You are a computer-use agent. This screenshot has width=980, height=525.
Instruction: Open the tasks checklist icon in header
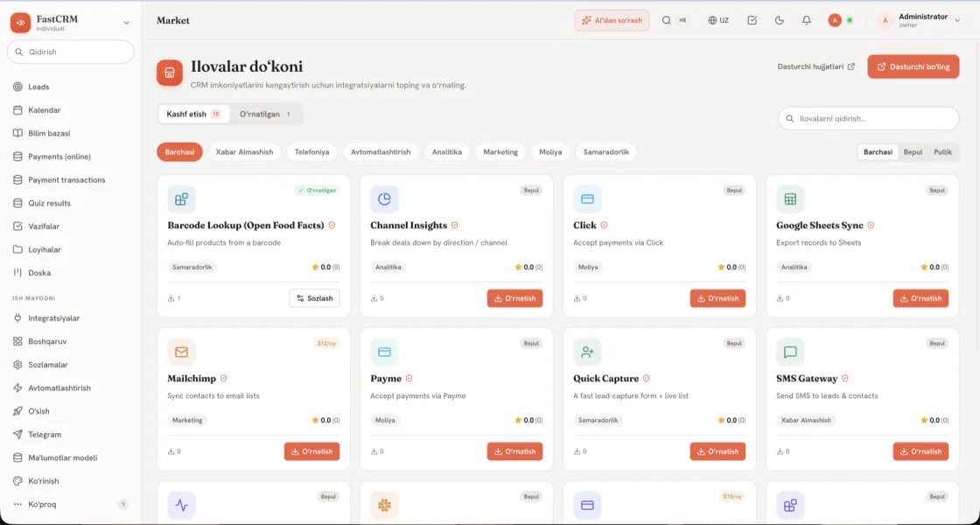752,20
